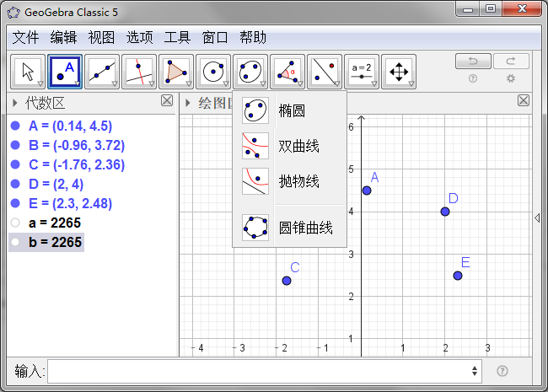Toggle visibility of point D
The image size is (548, 392).
coord(15,184)
